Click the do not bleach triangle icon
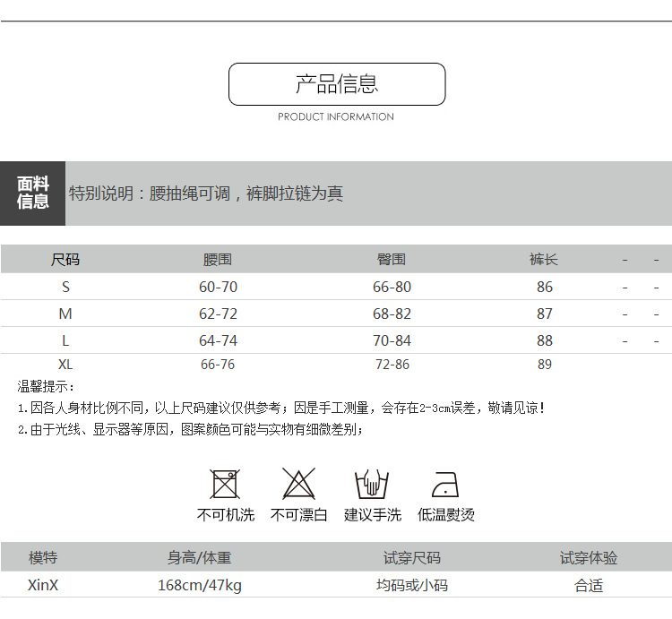Screen dimensions: 672x619 [x=298, y=483]
